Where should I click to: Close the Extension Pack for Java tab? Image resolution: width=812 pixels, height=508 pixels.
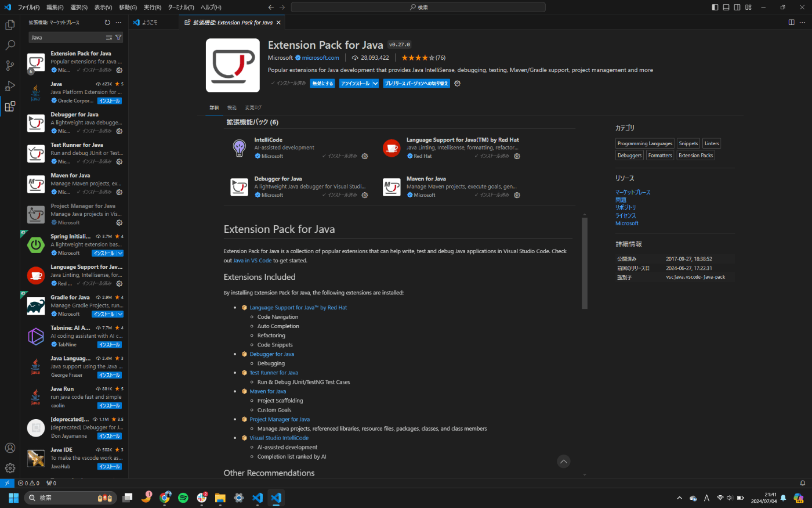pos(278,23)
